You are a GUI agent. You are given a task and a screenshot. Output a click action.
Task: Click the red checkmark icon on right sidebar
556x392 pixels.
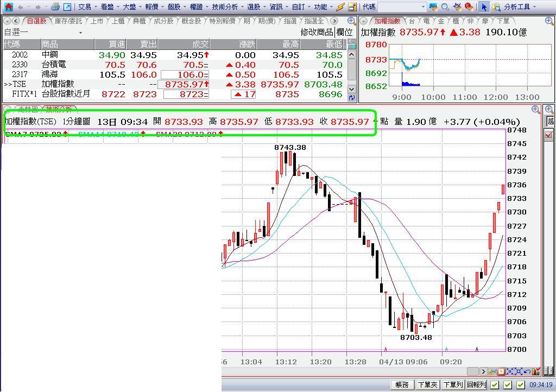point(549,134)
